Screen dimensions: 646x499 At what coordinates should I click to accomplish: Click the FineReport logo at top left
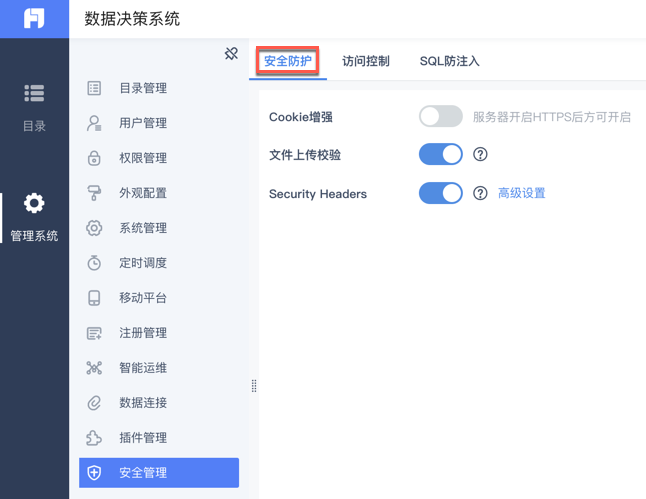[x=34, y=19]
